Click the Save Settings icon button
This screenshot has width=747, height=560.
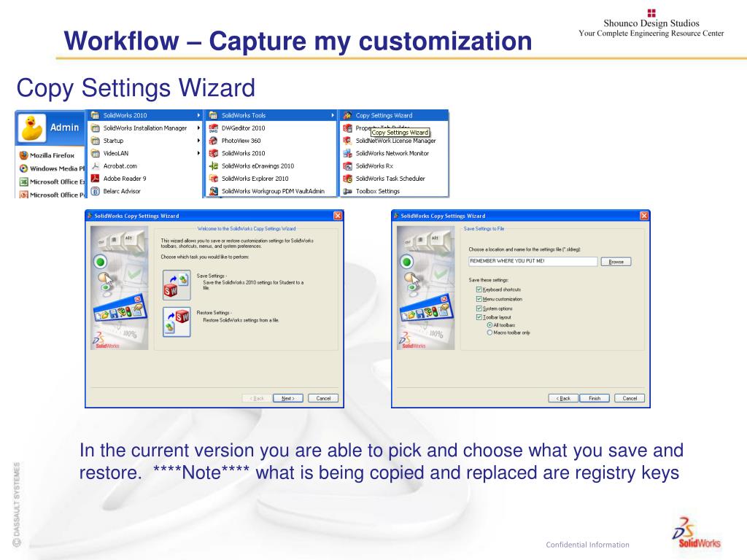point(177,285)
